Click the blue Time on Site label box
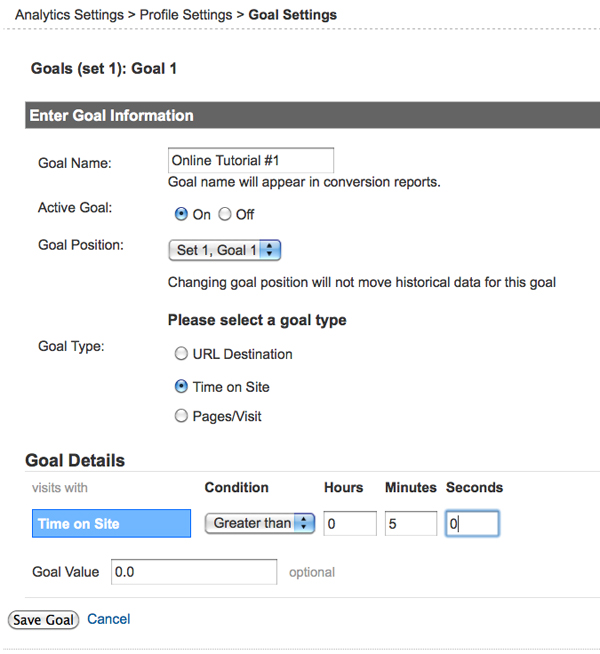The width and height of the screenshot is (600, 654). pyautogui.click(x=109, y=523)
